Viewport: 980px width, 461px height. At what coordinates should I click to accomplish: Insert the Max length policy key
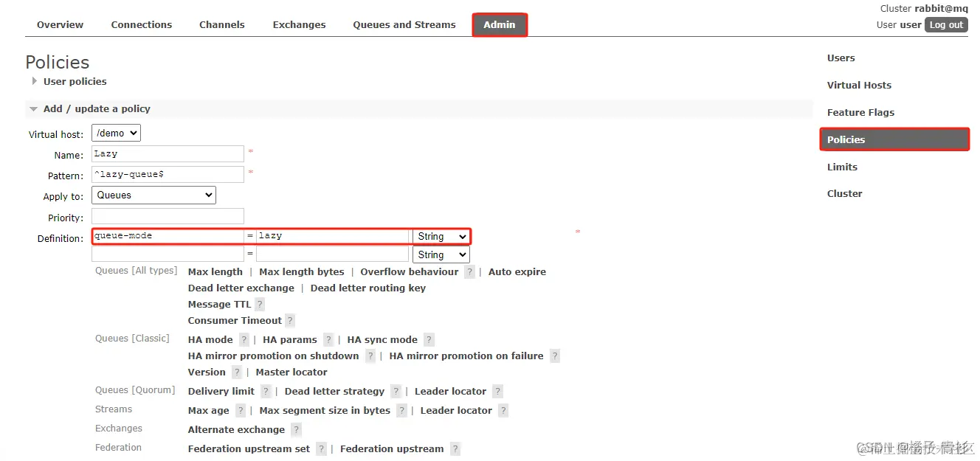point(215,272)
